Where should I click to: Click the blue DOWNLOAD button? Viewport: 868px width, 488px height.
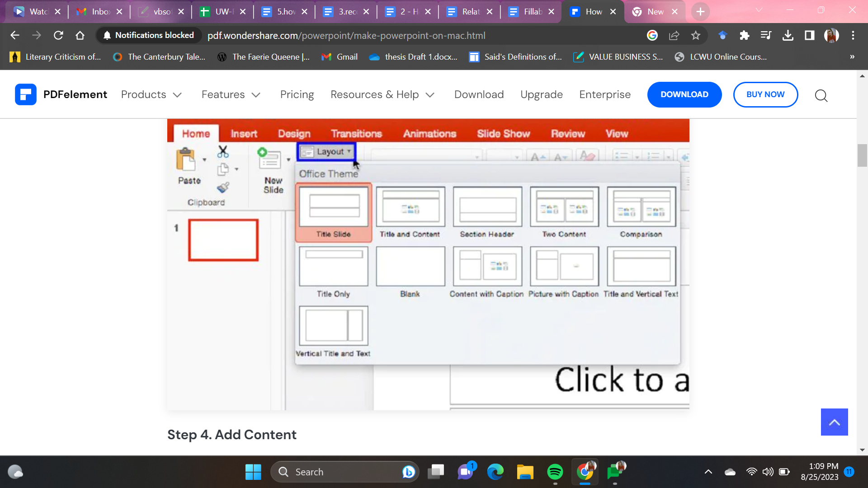tap(684, 94)
